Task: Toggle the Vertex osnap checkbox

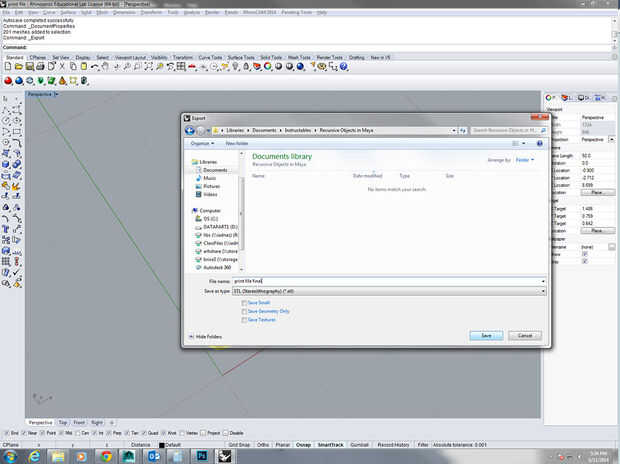Action: (182, 433)
